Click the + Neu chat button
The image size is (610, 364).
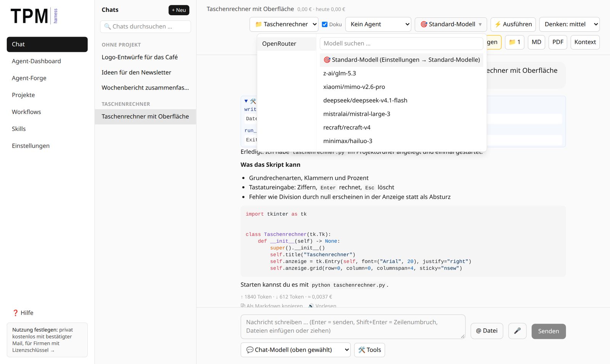coord(179,10)
